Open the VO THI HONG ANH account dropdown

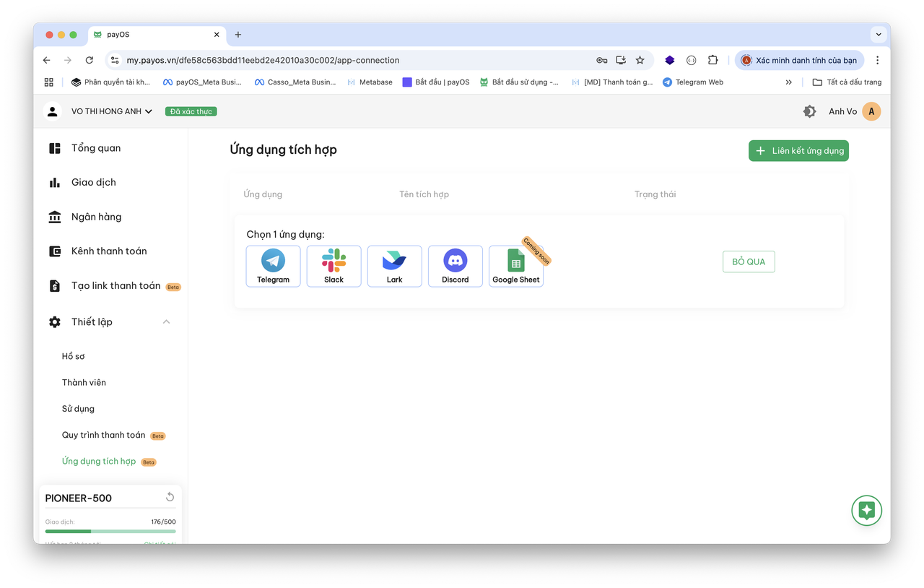point(112,111)
